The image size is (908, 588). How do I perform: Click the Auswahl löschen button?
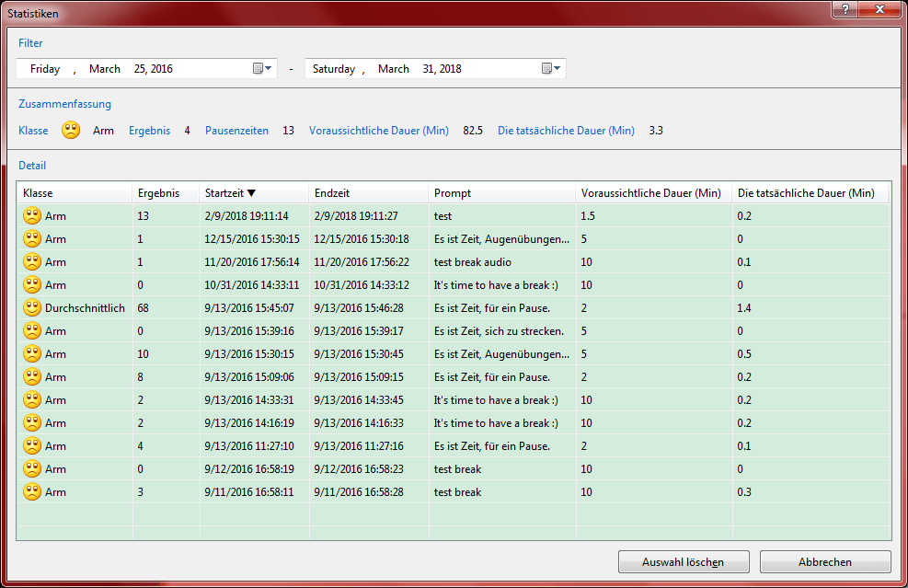[x=684, y=562]
